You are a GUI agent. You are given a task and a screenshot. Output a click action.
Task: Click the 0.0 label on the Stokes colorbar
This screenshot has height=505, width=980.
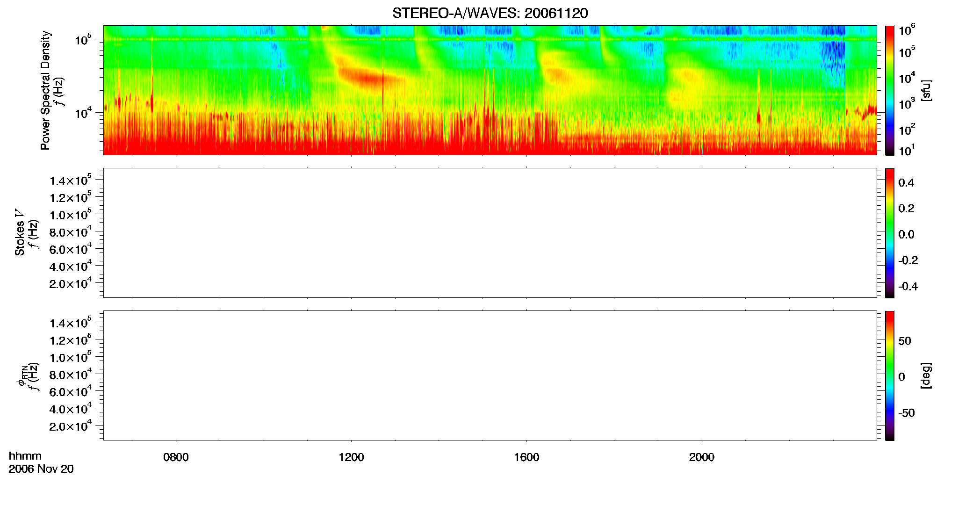click(x=906, y=235)
